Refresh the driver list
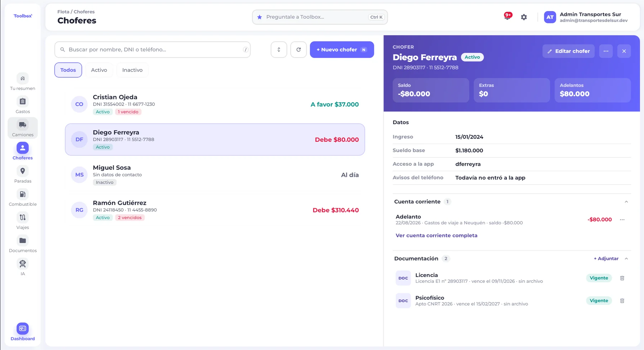 click(298, 50)
